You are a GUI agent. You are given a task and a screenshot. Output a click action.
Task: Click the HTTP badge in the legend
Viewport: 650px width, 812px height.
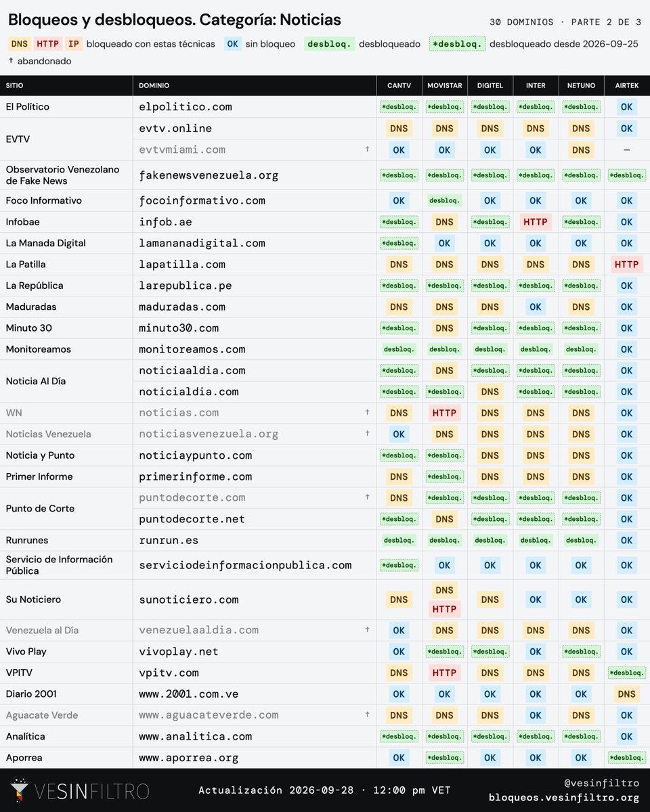48,44
